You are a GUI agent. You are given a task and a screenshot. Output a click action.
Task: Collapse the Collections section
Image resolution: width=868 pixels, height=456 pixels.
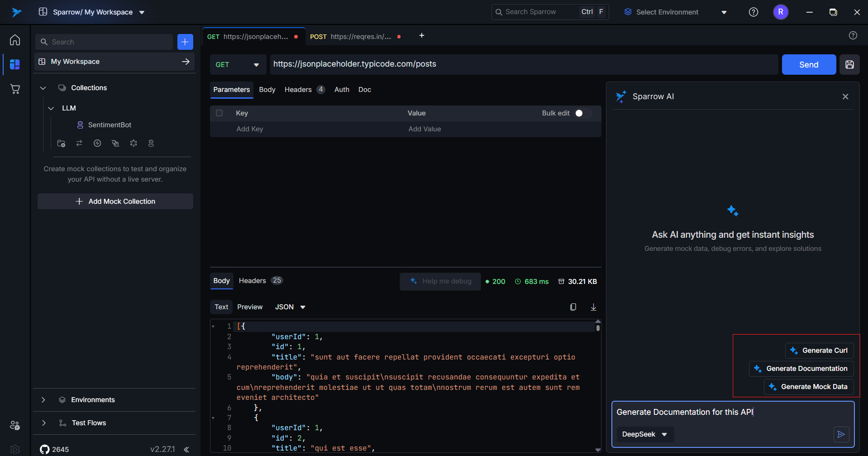[43, 88]
